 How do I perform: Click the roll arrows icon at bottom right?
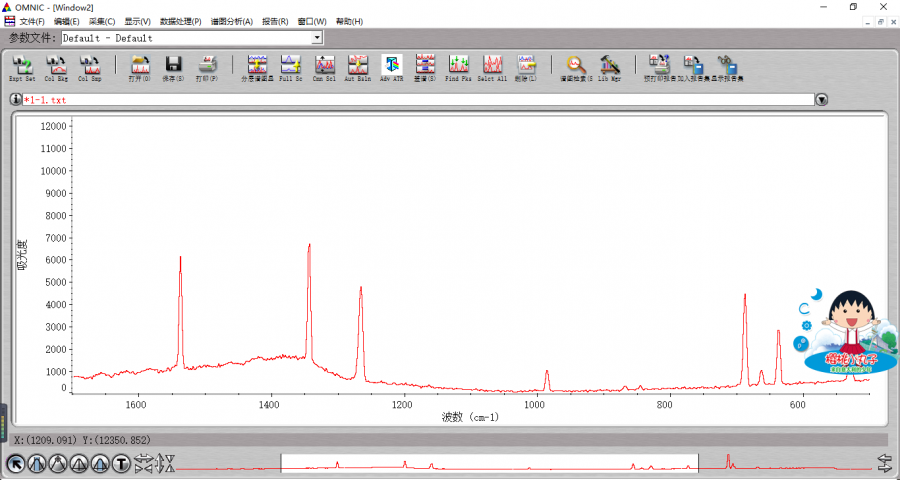(x=886, y=463)
